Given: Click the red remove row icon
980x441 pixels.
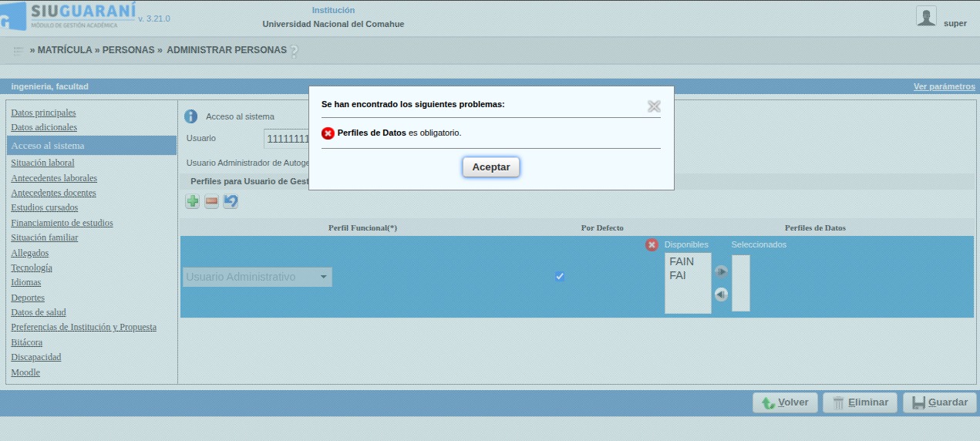Looking at the screenshot, I should pyautogui.click(x=211, y=201).
